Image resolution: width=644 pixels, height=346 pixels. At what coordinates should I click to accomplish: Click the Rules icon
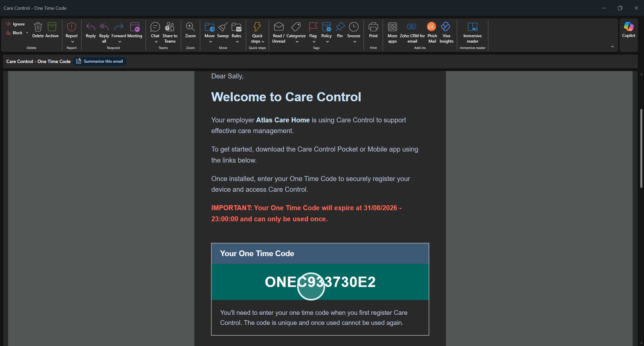pyautogui.click(x=237, y=27)
